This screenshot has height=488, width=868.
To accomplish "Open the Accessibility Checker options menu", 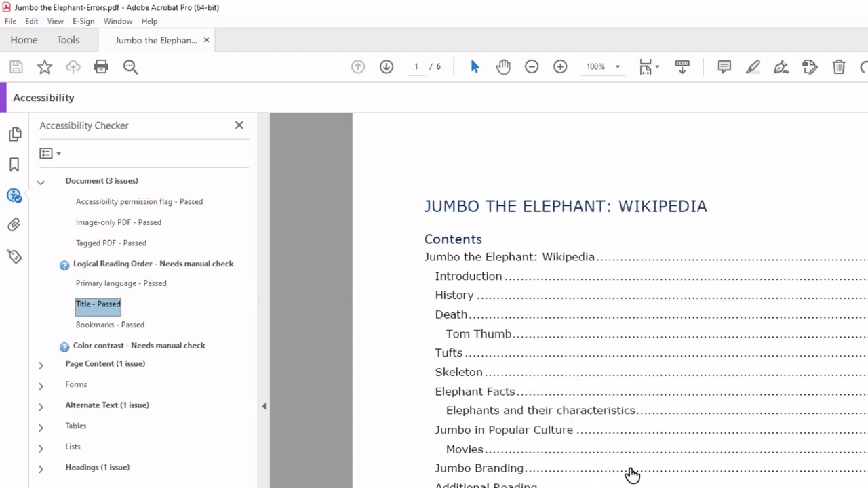I will [x=50, y=153].
